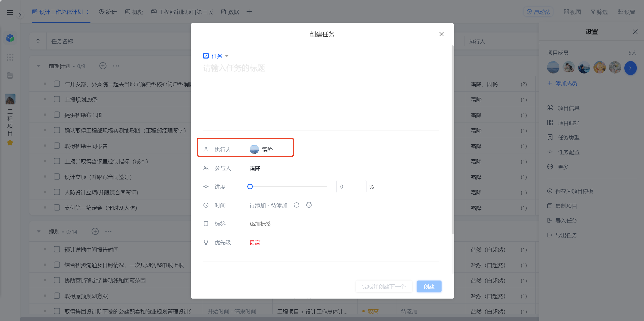Viewport: 644px width, 321px height.
Task: Click the 进度 slider track
Action: pos(289,186)
